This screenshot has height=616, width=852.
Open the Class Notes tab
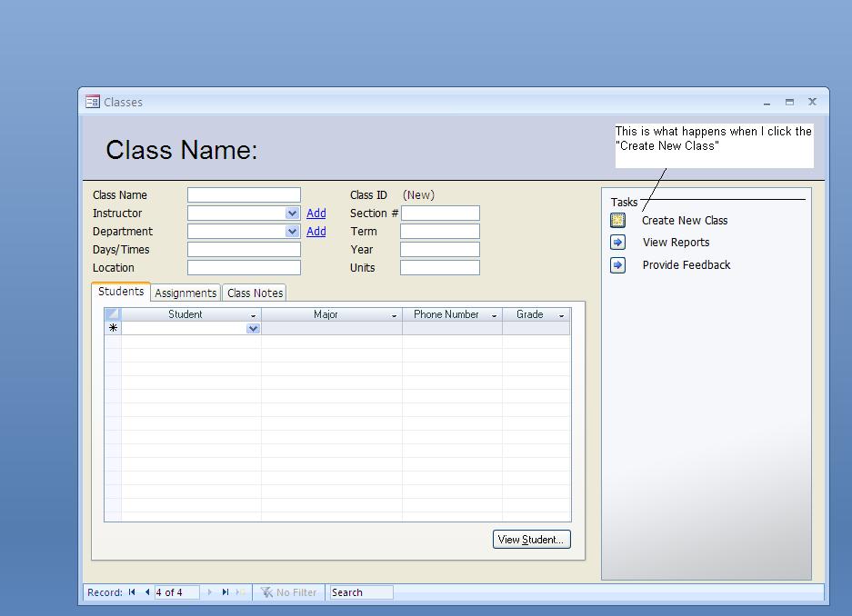coord(255,293)
